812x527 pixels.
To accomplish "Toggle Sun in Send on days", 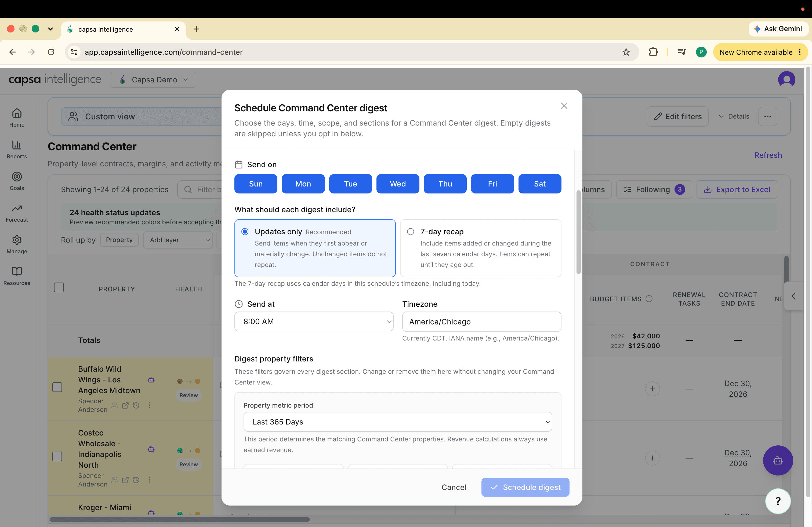I will click(256, 184).
